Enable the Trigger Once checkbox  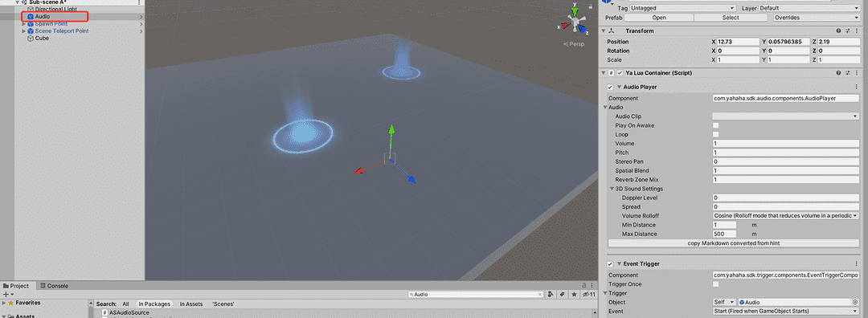point(716,283)
